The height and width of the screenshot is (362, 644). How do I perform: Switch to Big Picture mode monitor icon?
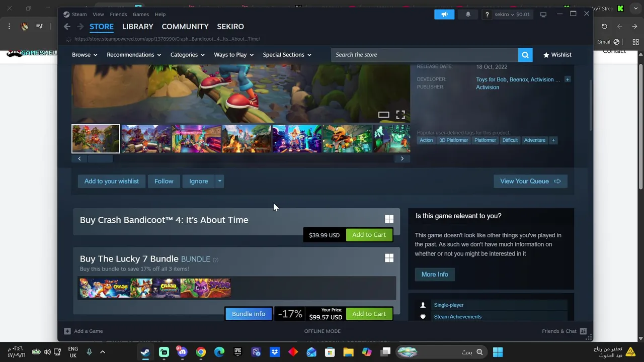point(543,15)
